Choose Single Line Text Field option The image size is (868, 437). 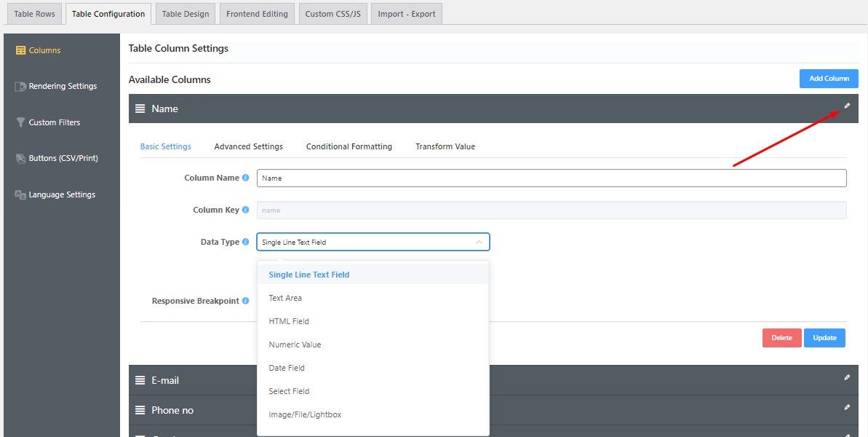pos(373,274)
